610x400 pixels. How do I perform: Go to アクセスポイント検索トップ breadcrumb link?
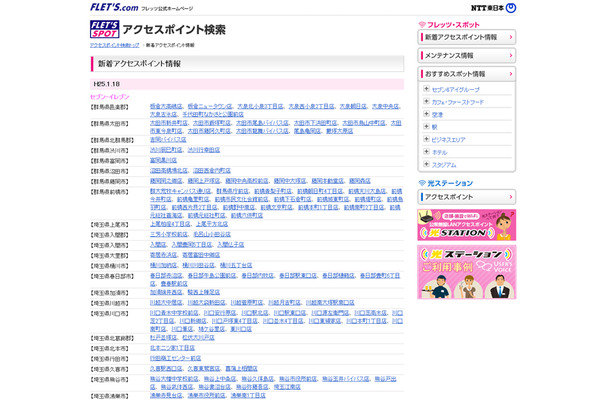coord(115,45)
